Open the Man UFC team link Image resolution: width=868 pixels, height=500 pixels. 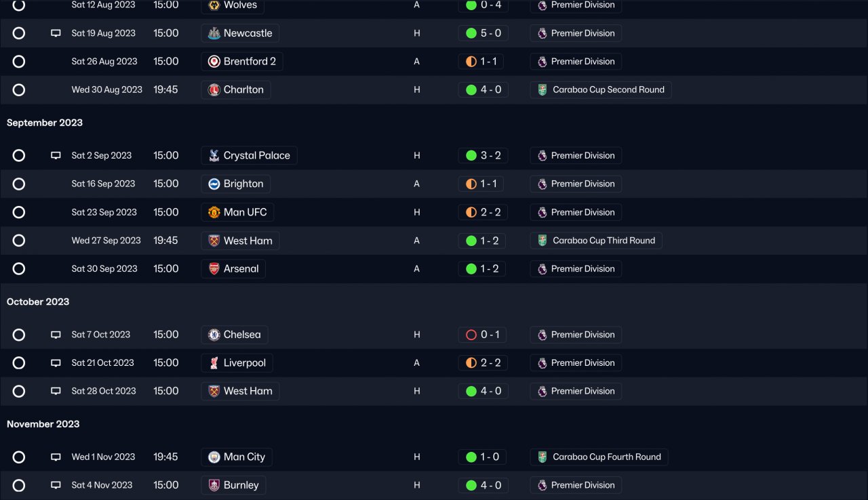click(x=245, y=213)
